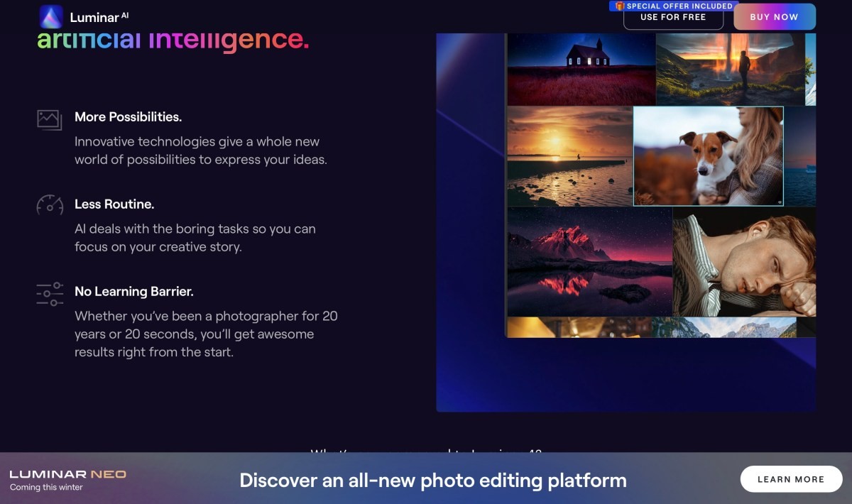Click the USE FOR FREE button

click(673, 17)
